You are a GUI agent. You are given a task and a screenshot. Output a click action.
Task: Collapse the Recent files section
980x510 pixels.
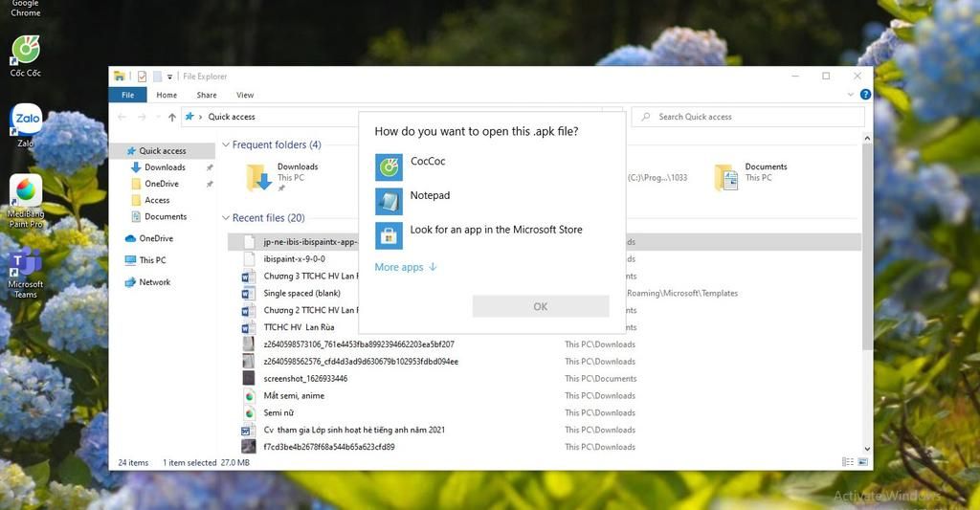(226, 218)
